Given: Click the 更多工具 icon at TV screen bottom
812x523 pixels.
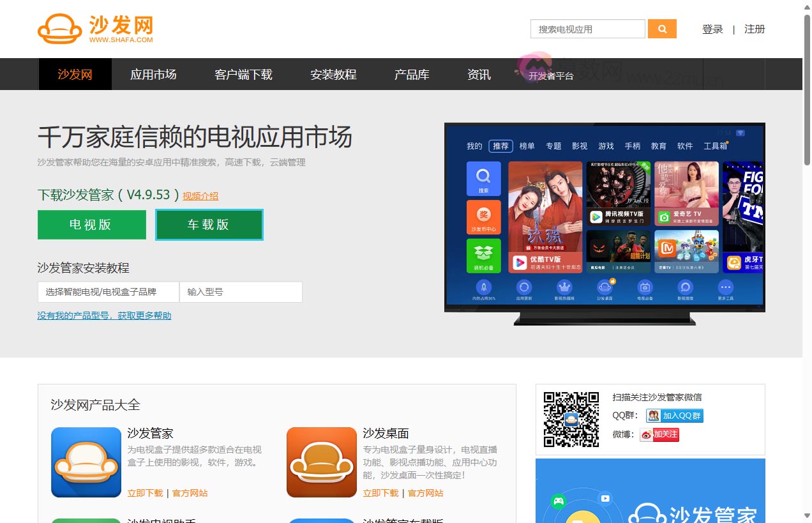Looking at the screenshot, I should tap(724, 287).
